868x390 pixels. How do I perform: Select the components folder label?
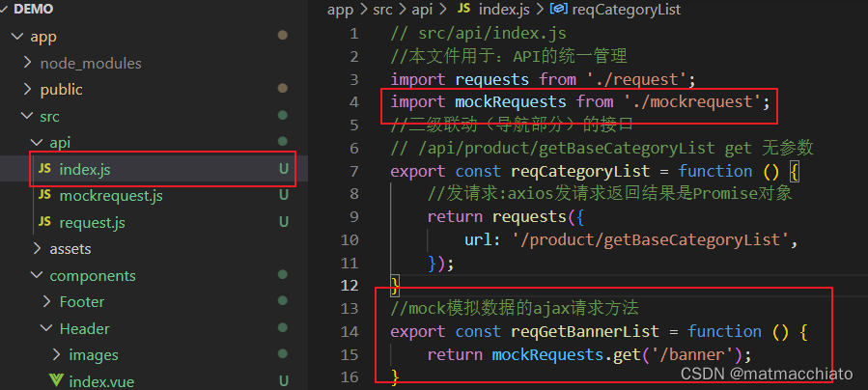93,276
